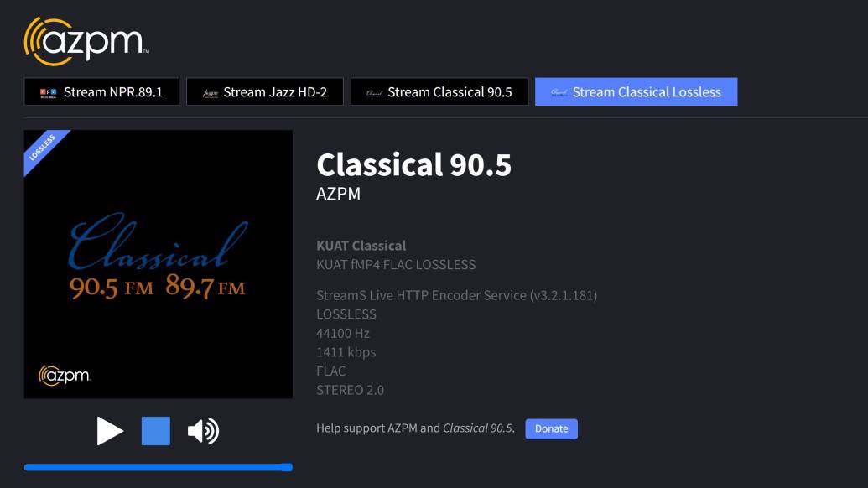The image size is (868, 488).
Task: Click the italic Classical 90.5 text beside Donate
Action: [477, 428]
